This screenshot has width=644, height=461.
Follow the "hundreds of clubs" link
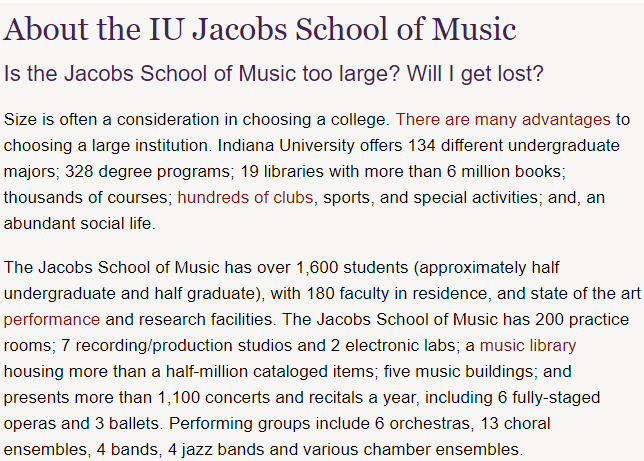click(x=246, y=197)
